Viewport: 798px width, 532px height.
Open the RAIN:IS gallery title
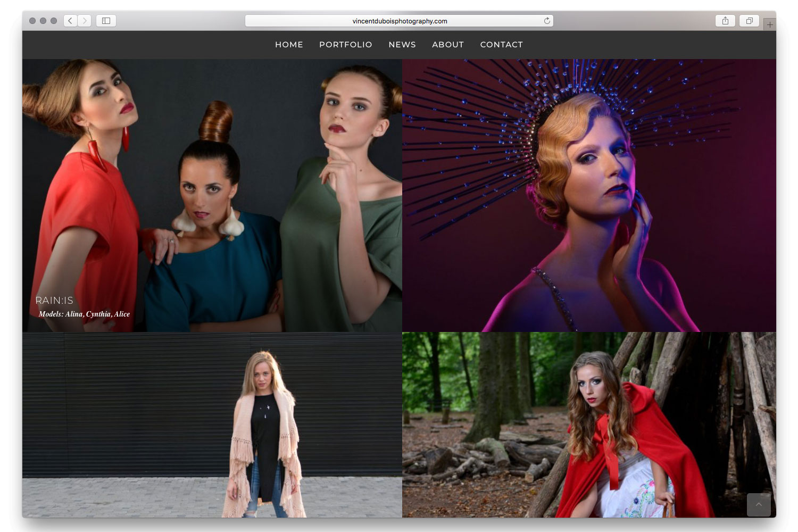pyautogui.click(x=54, y=301)
